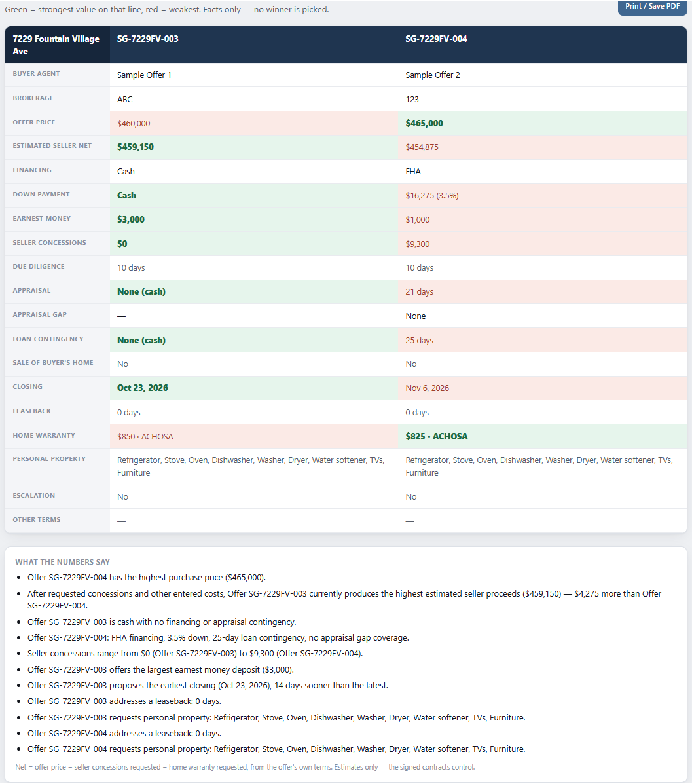Click the Net formula footnote text
692x784 pixels.
(245, 767)
